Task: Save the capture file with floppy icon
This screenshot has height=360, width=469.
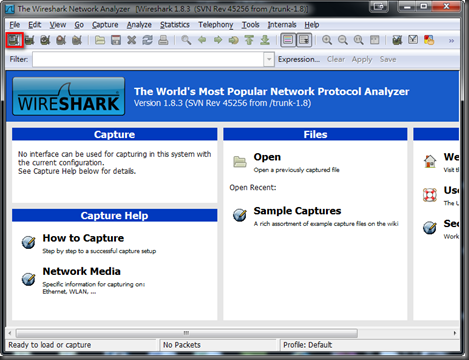Action: coord(116,40)
